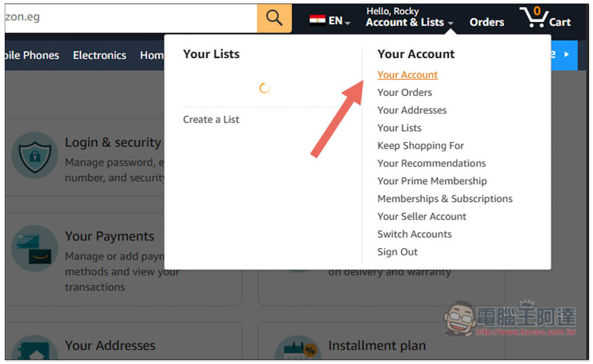Click the orange search magnifier button

[274, 18]
